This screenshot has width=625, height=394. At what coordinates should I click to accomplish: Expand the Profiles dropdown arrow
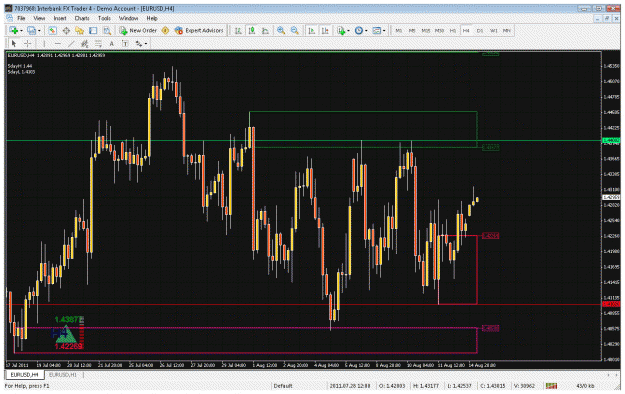click(x=39, y=31)
